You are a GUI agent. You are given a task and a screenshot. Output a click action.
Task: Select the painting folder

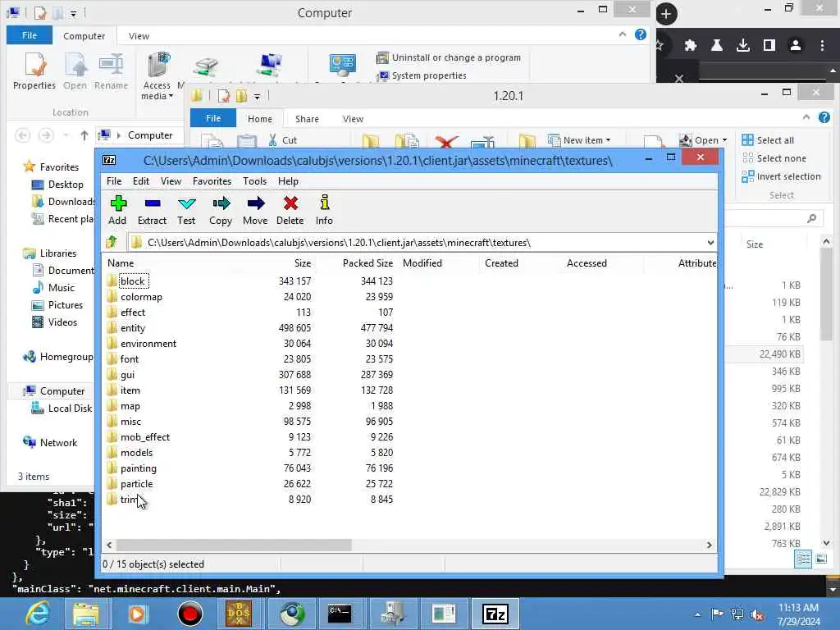click(x=139, y=468)
